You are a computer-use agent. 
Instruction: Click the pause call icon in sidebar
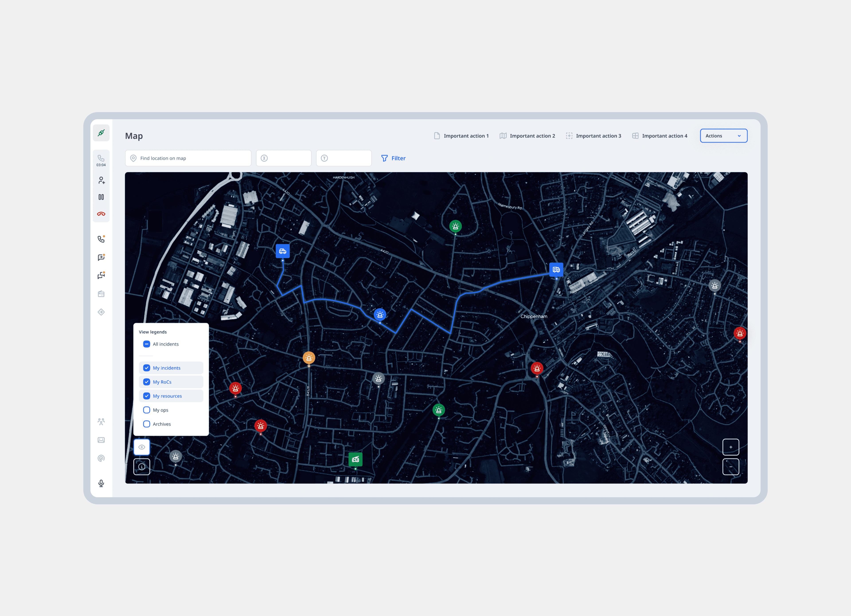[x=101, y=197]
